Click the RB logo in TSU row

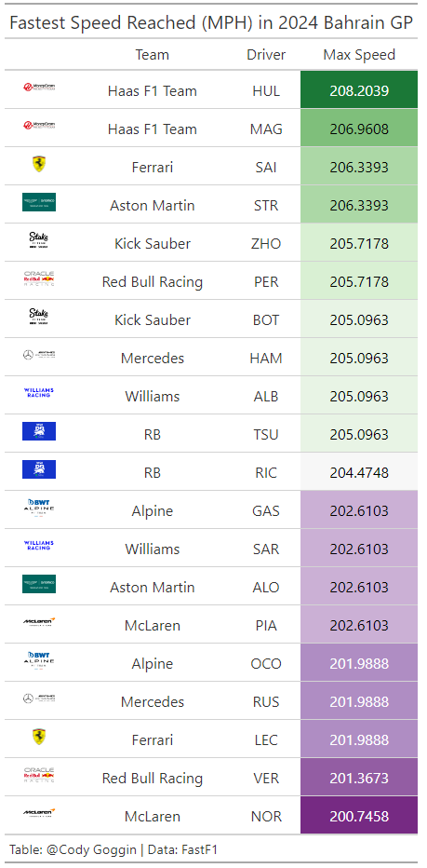pos(39,431)
